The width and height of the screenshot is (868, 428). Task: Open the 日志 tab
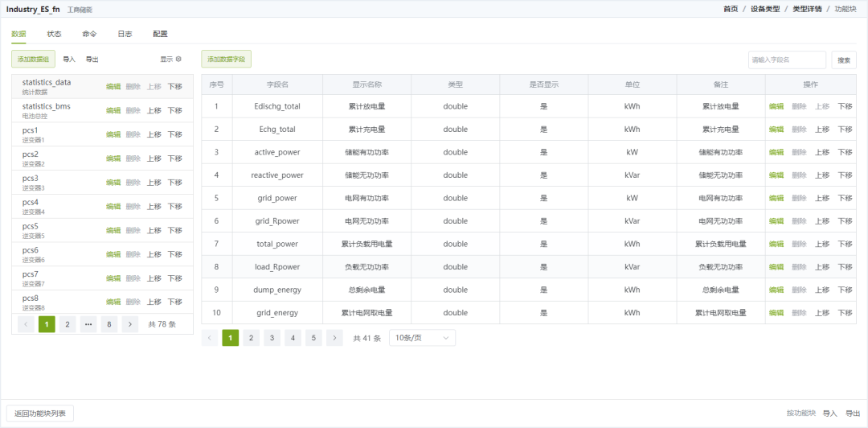click(x=125, y=34)
